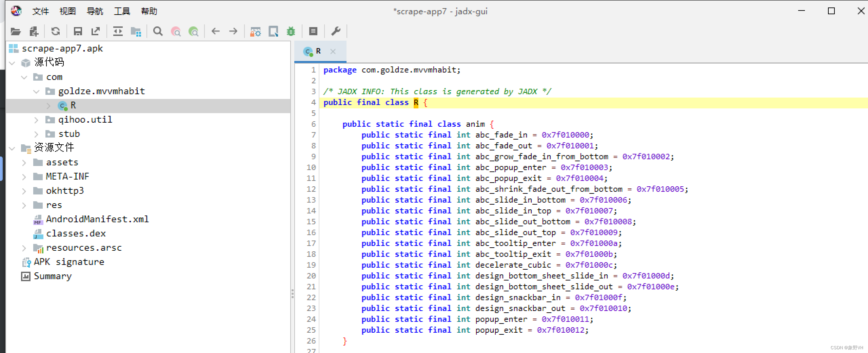Collapse the 源代码 node
Image resolution: width=868 pixels, height=353 pixels.
point(13,63)
